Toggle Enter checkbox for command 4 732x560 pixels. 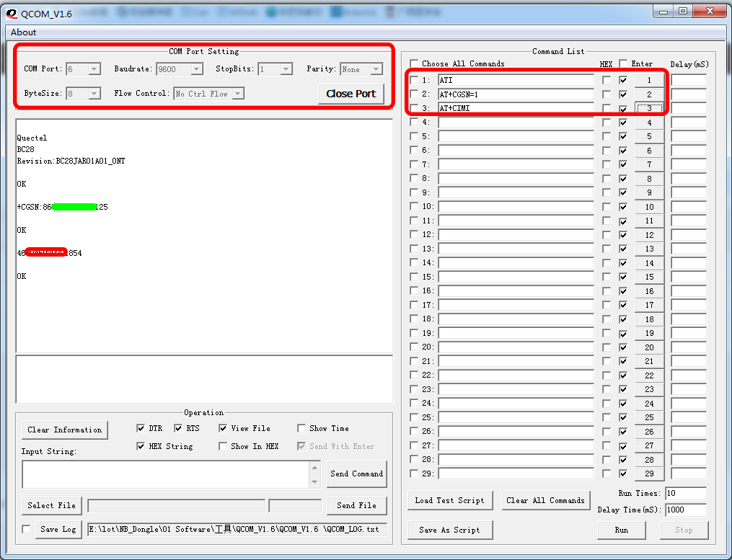tap(623, 123)
